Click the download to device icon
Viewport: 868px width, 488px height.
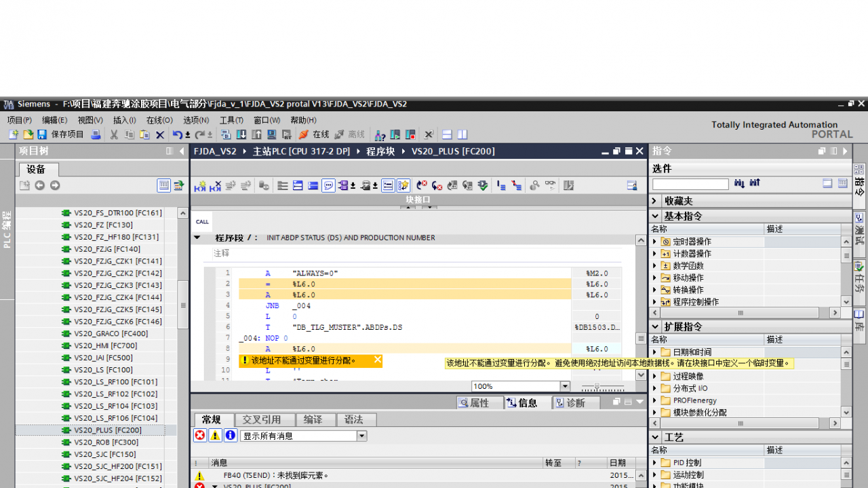[x=241, y=135]
